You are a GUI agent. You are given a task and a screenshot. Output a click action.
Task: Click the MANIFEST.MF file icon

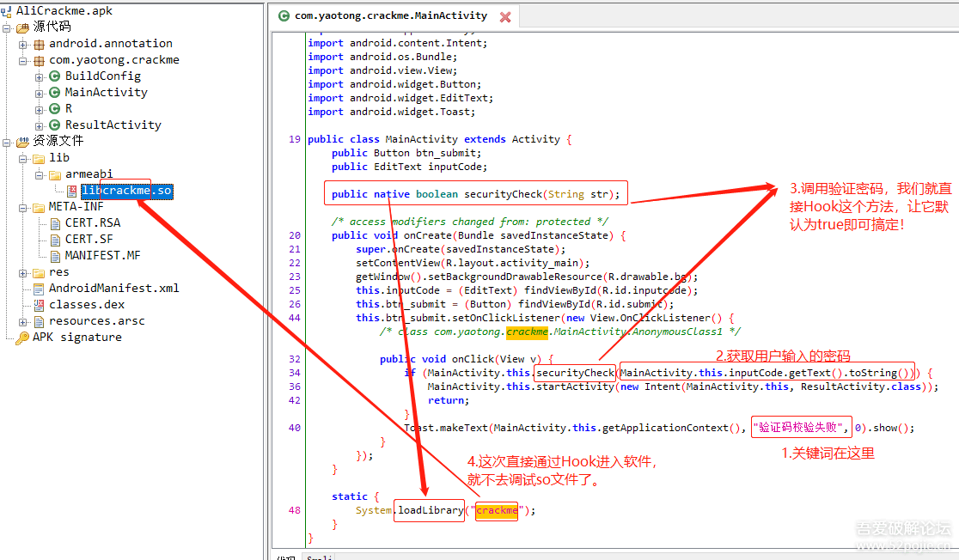click(55, 256)
